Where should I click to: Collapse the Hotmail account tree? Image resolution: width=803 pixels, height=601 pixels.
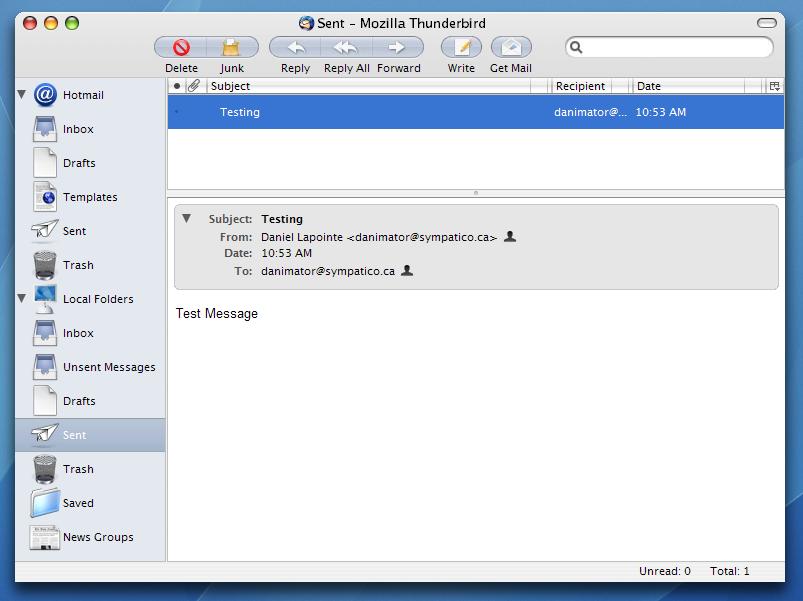(22, 94)
